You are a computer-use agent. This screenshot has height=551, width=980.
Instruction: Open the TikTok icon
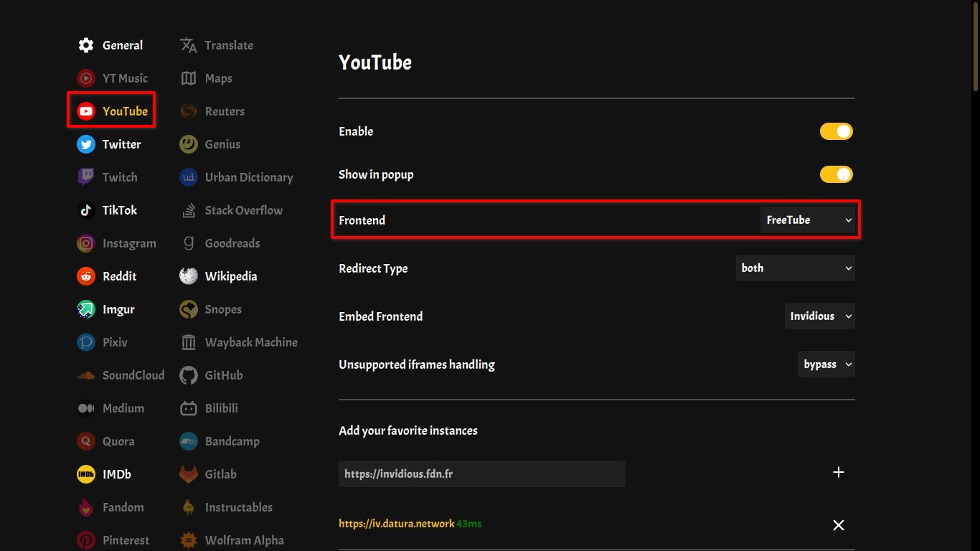[x=86, y=210]
